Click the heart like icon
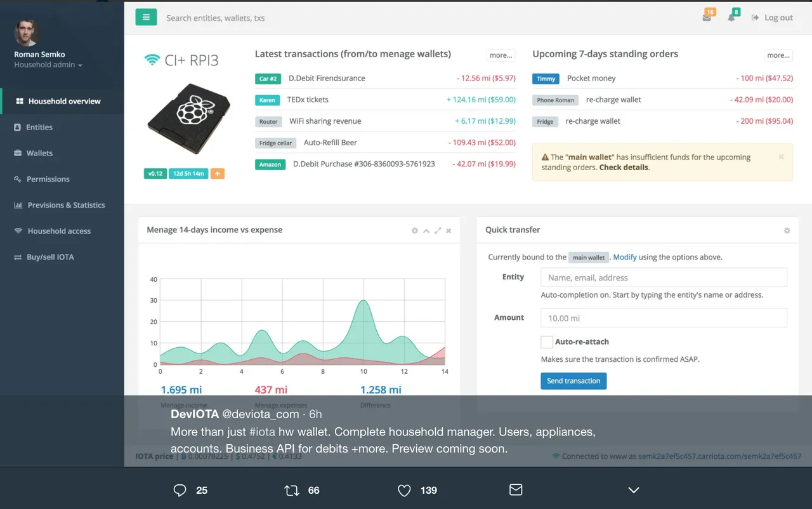Viewport: 812px width, 509px height. click(x=404, y=490)
